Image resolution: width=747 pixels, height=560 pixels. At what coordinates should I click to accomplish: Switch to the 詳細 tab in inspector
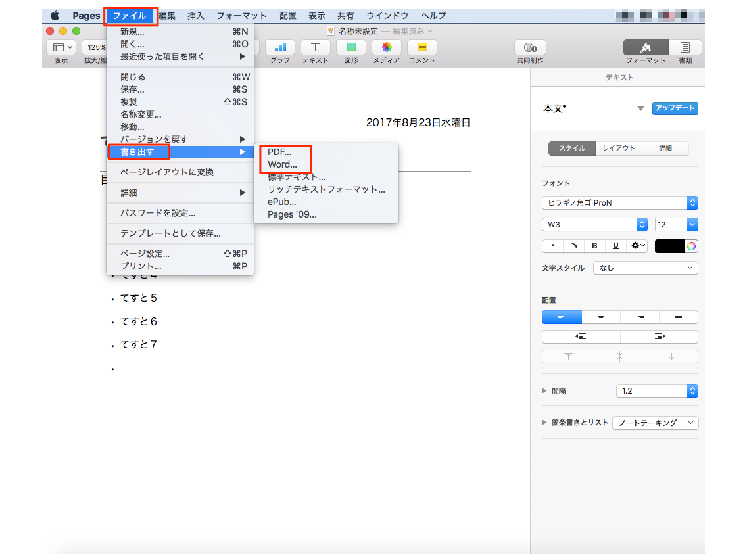665,148
